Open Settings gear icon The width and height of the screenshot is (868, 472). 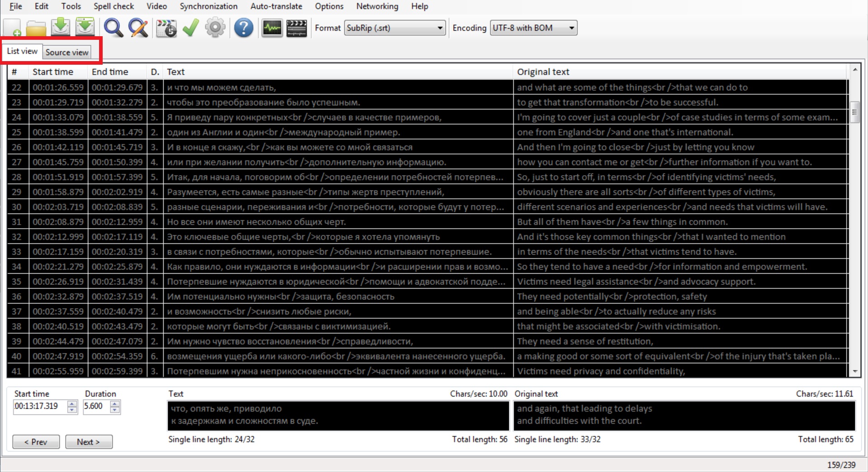[215, 28]
